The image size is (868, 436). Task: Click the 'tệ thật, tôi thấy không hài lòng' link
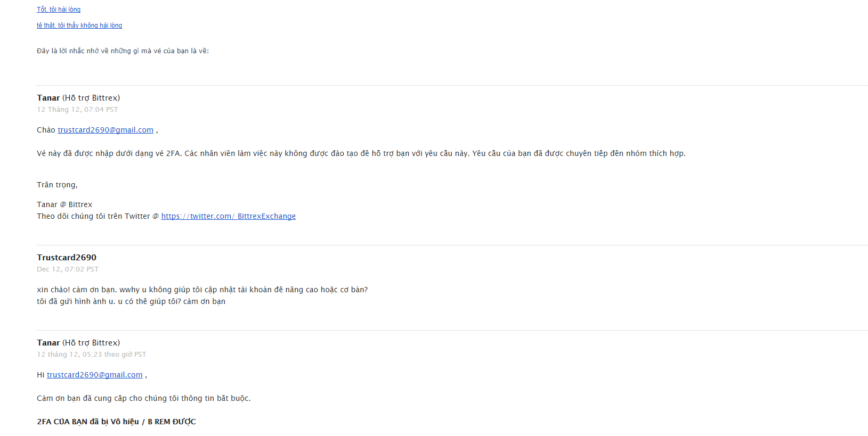pos(79,26)
